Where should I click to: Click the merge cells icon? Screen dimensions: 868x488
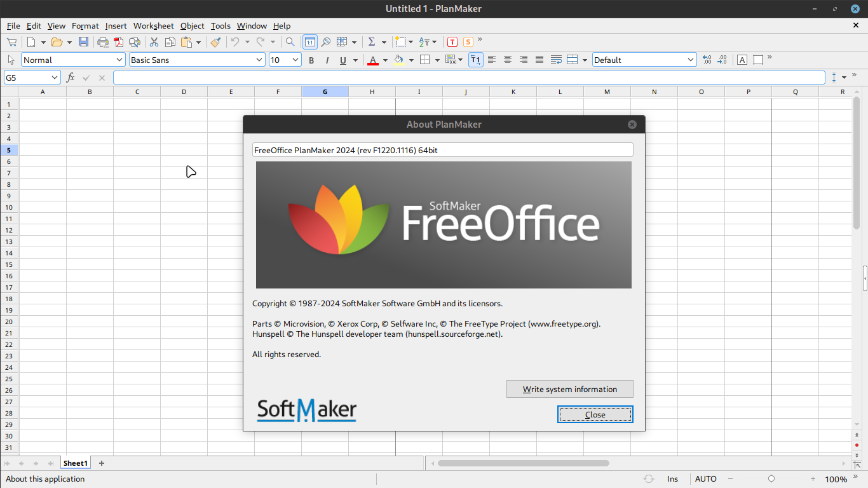click(572, 60)
